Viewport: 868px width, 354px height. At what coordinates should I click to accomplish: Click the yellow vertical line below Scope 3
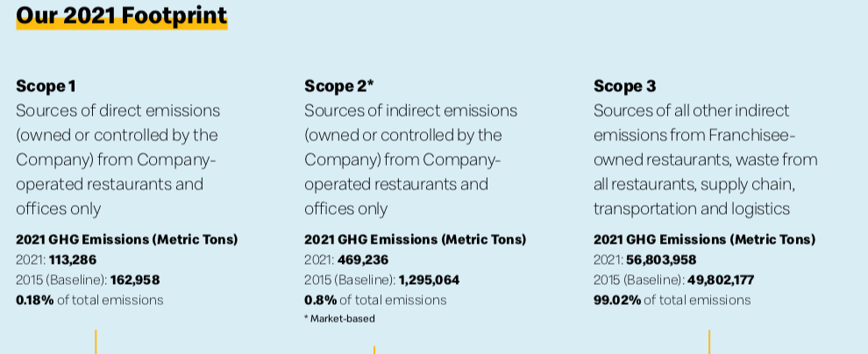pos(709,342)
